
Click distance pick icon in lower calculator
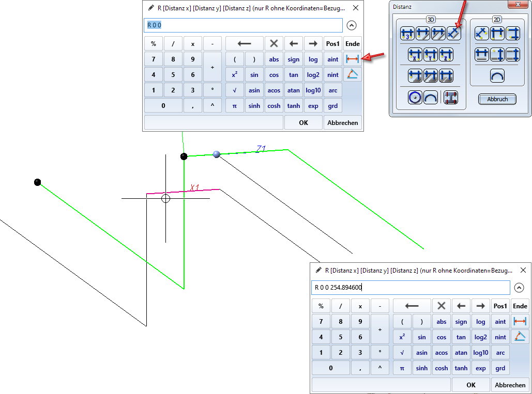click(x=520, y=322)
